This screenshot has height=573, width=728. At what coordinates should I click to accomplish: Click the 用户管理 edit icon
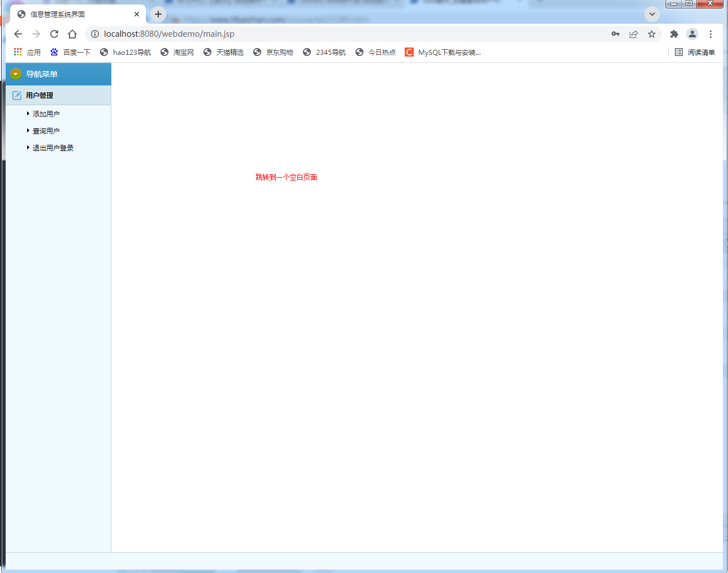tap(17, 96)
